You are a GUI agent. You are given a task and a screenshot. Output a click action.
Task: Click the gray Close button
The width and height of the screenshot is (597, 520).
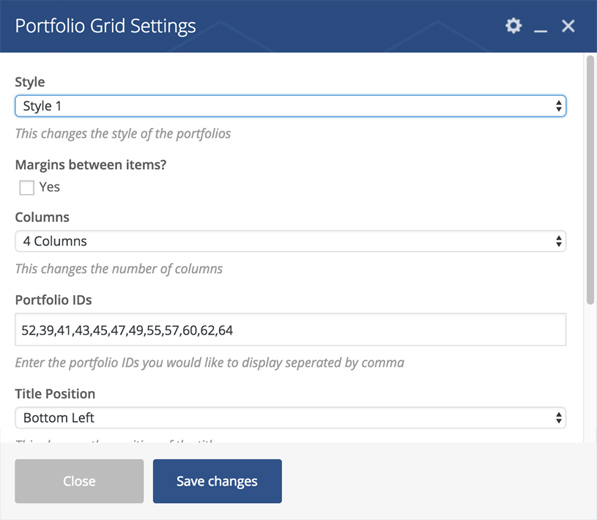point(79,481)
